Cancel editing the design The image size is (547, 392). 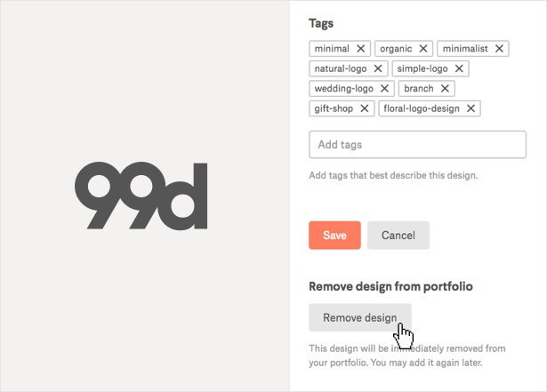click(x=398, y=236)
